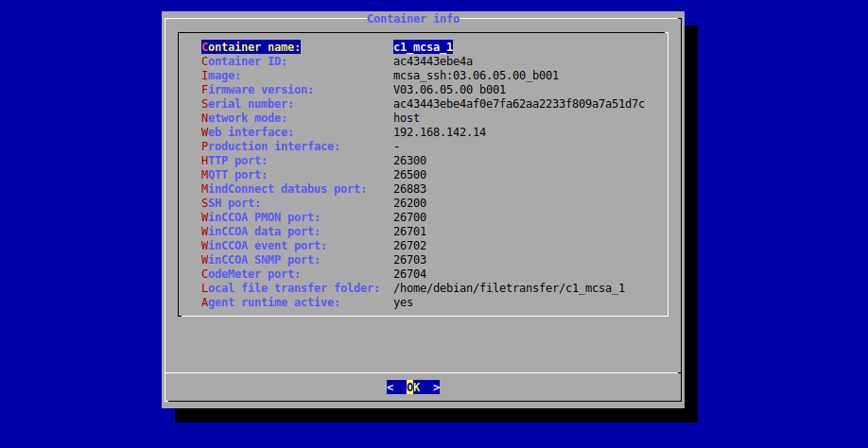The width and height of the screenshot is (868, 448).
Task: Select the 'MQTT port:' label
Action: 234,175
